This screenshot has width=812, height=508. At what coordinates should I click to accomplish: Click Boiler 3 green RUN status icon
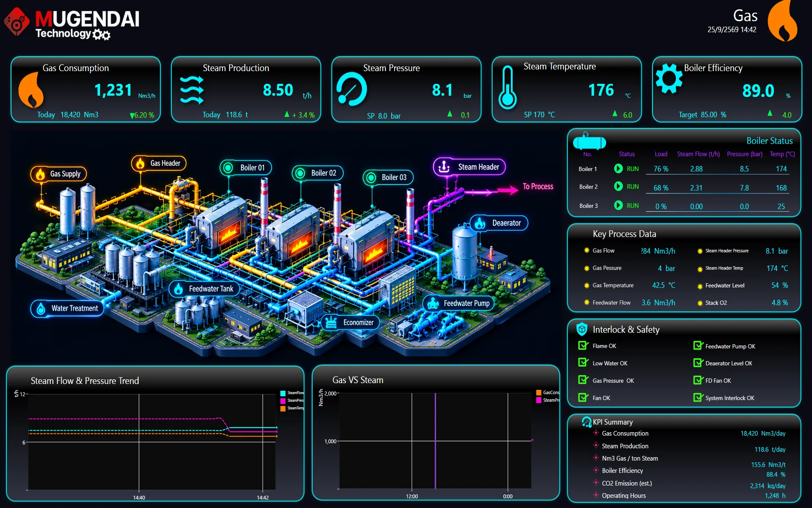618,205
